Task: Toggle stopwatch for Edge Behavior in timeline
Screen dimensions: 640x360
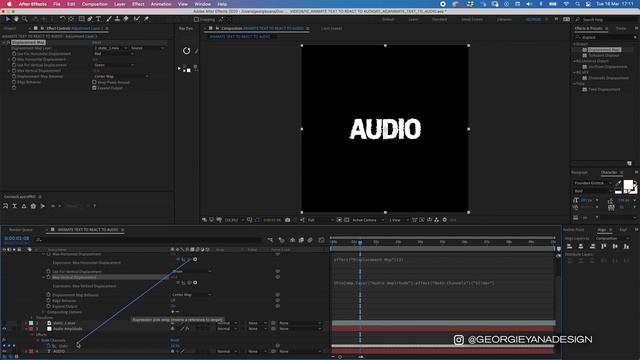Action: [x=48, y=300]
